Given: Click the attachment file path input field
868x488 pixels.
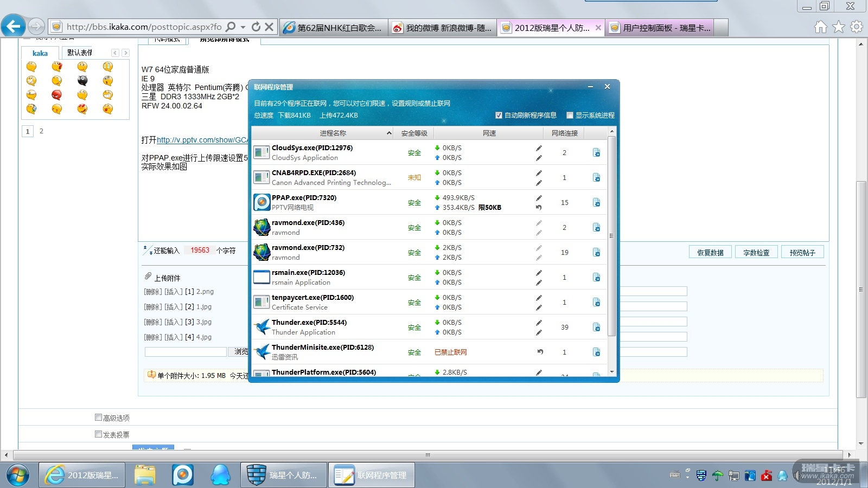Looking at the screenshot, I should (186, 352).
